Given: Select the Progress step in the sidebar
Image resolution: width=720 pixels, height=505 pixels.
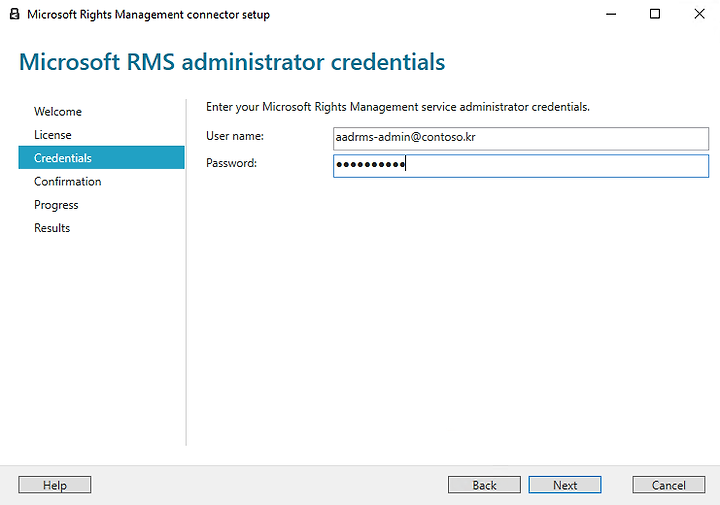Looking at the screenshot, I should pyautogui.click(x=56, y=205).
